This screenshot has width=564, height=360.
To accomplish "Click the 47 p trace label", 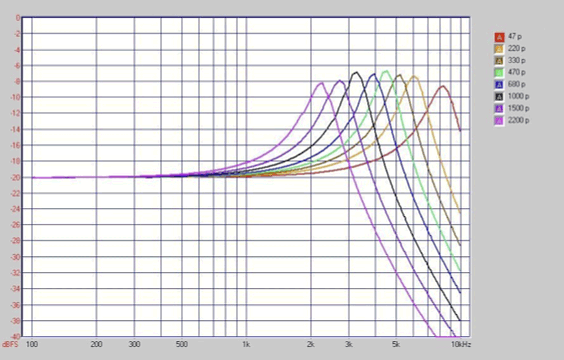I will 515,37.
